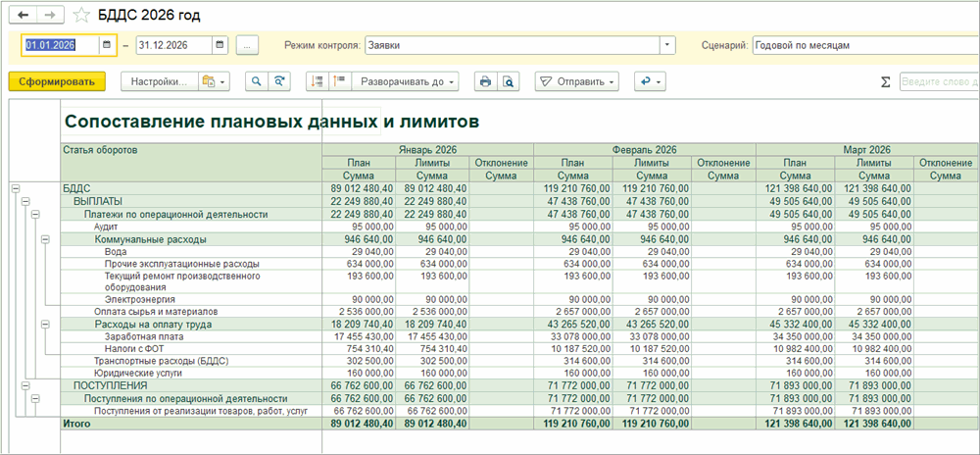Open the Настройки... settings button
Screen dimensions: 980x455
[159, 81]
